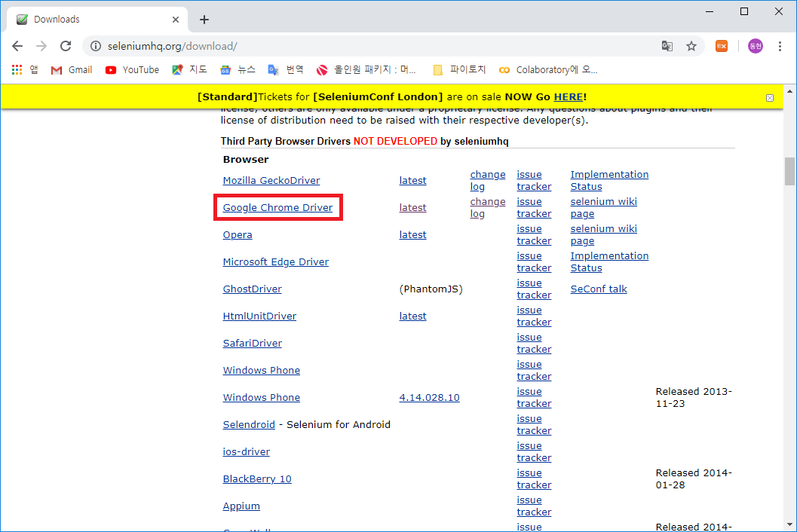Reload the Downloads page

pyautogui.click(x=66, y=46)
